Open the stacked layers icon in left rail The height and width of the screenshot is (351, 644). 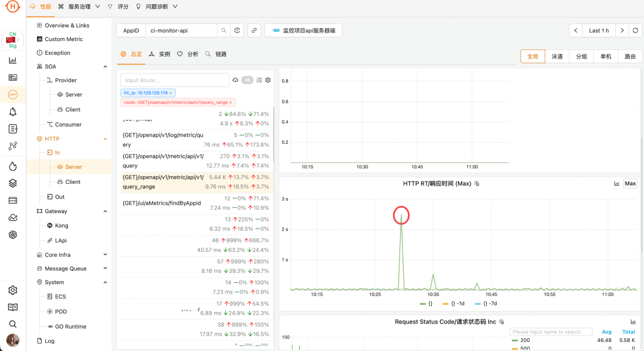(x=13, y=183)
